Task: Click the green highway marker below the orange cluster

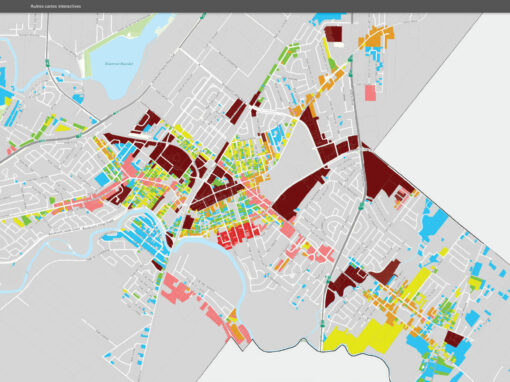Action: point(350,59)
